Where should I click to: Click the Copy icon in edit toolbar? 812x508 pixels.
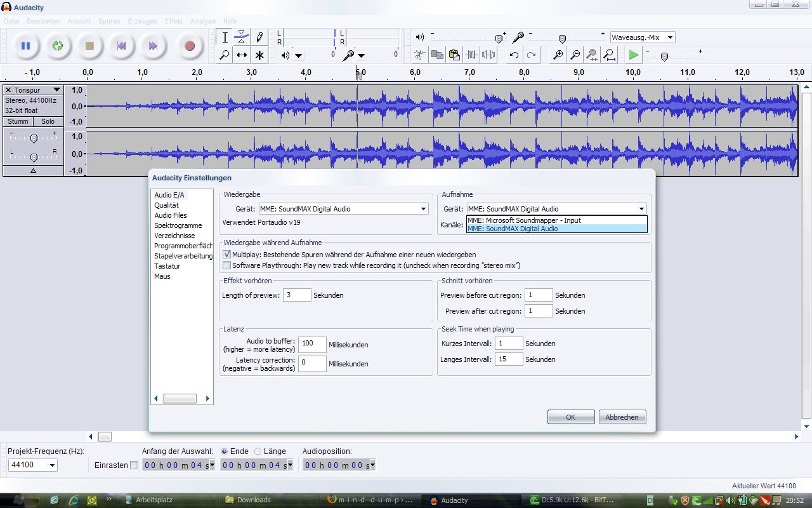[437, 55]
